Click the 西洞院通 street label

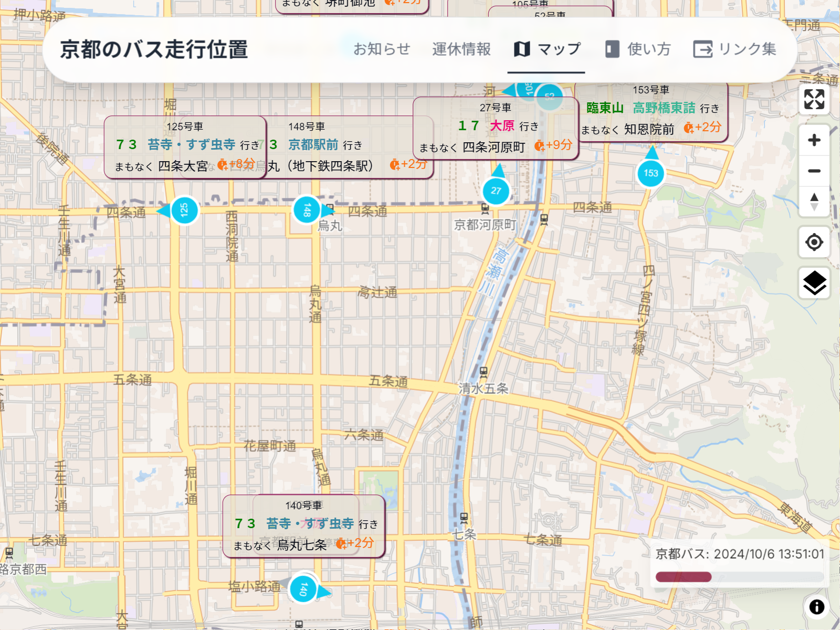232,236
